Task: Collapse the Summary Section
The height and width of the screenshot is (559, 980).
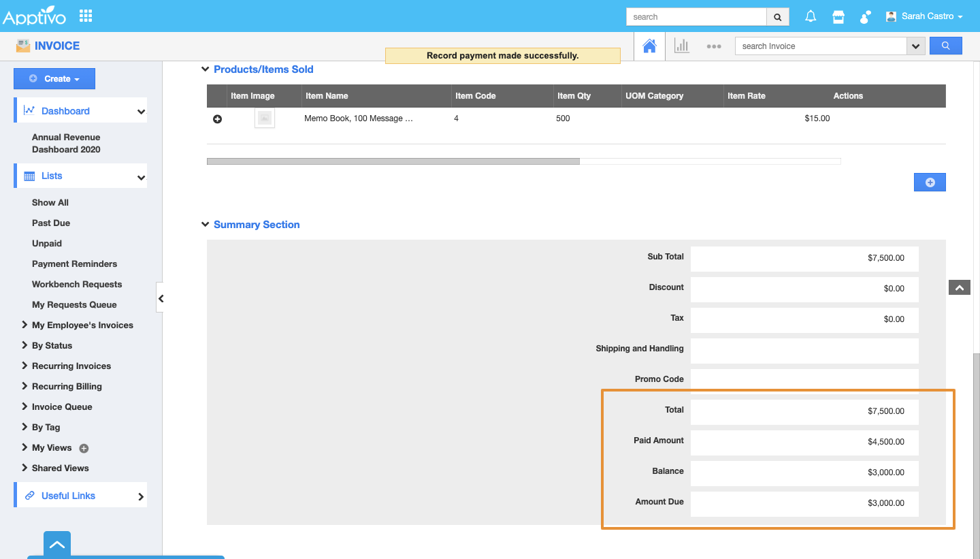Action: point(205,225)
